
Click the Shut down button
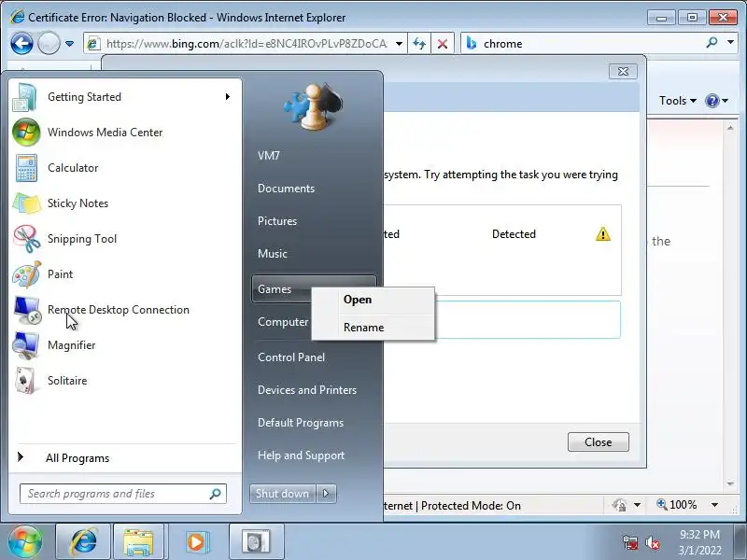(x=282, y=494)
